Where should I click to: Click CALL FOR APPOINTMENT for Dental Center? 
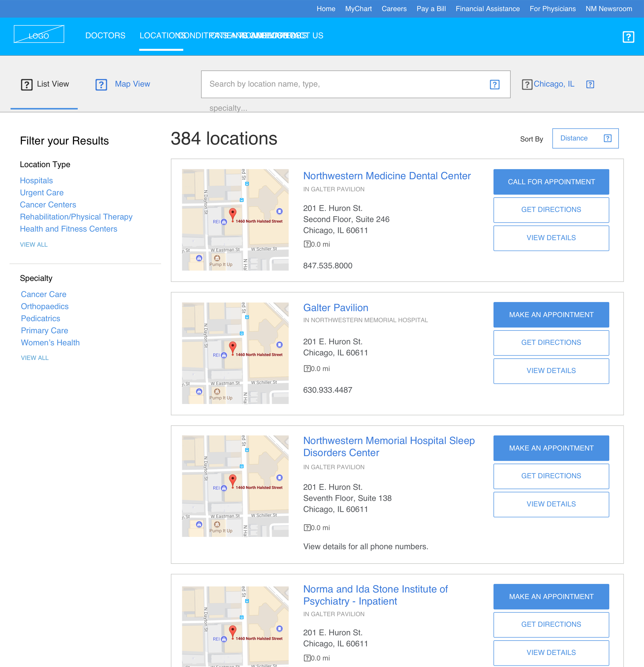pos(551,182)
